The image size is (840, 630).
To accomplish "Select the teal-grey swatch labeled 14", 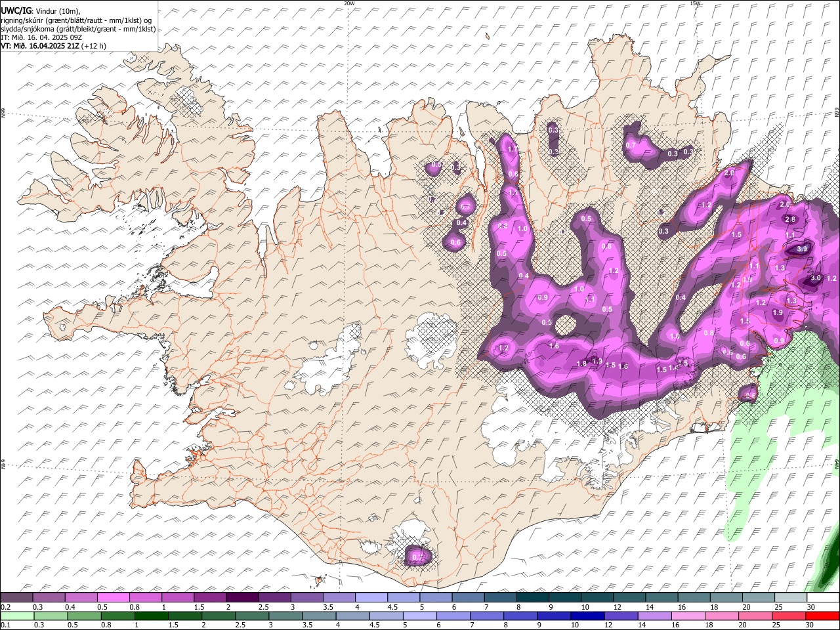I will pos(662,598).
